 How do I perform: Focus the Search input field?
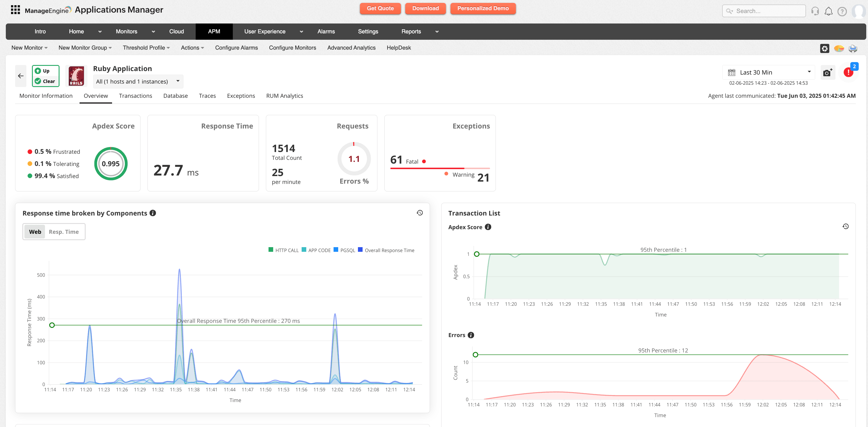764,11
